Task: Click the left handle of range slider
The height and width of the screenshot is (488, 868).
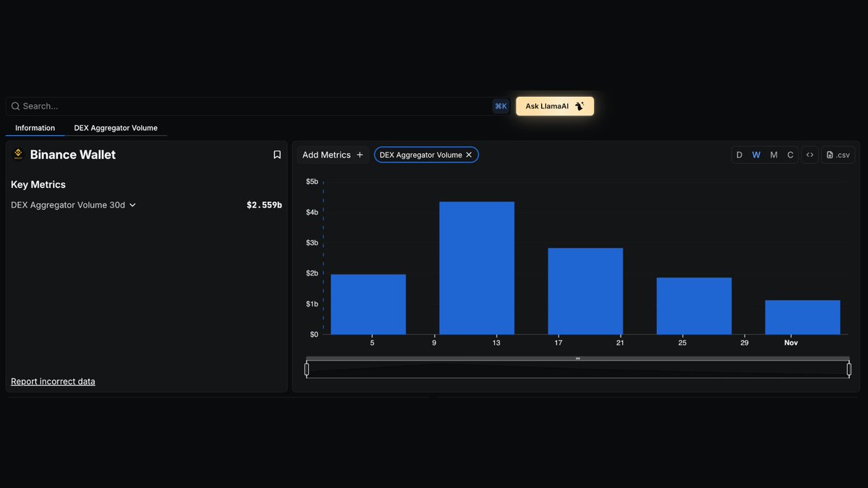Action: point(307,369)
